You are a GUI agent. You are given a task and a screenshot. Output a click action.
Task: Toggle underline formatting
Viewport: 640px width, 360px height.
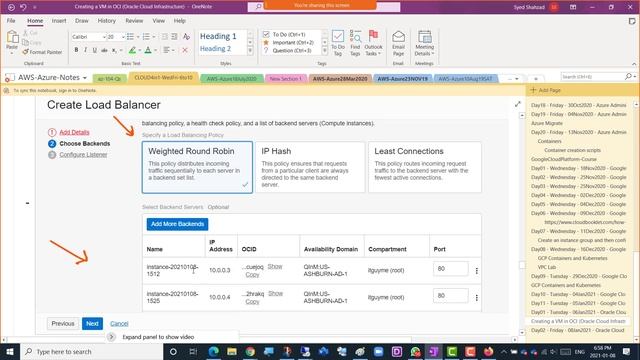click(x=95, y=50)
